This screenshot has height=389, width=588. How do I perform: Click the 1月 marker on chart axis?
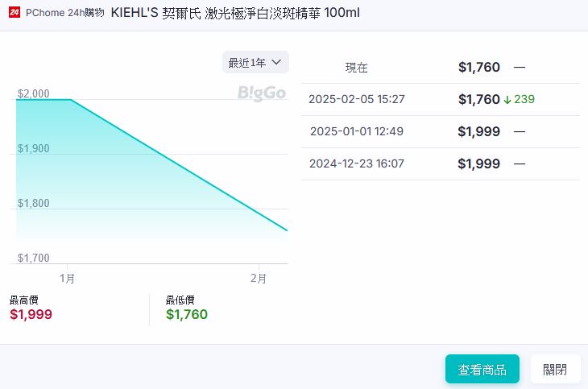click(68, 278)
